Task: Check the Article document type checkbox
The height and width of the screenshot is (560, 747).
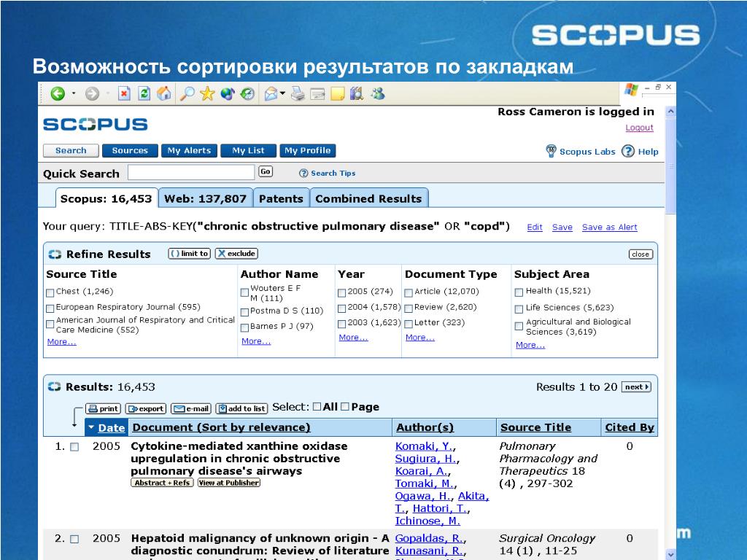Action: (x=409, y=292)
